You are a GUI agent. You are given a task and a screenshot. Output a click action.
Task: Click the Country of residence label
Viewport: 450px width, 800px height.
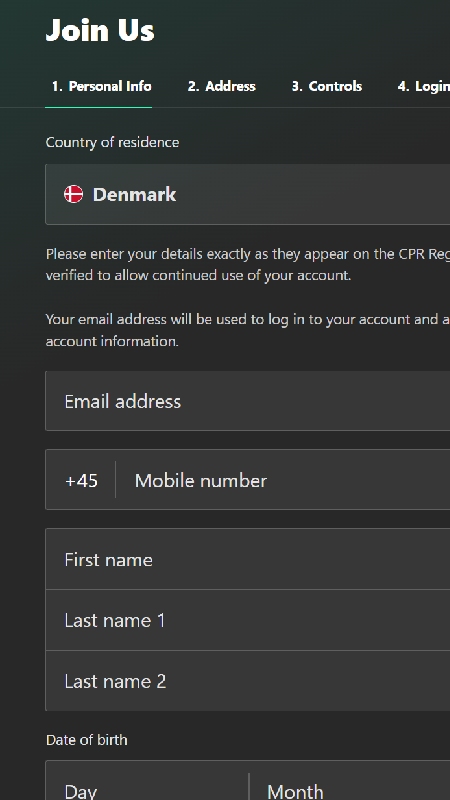coord(112,142)
